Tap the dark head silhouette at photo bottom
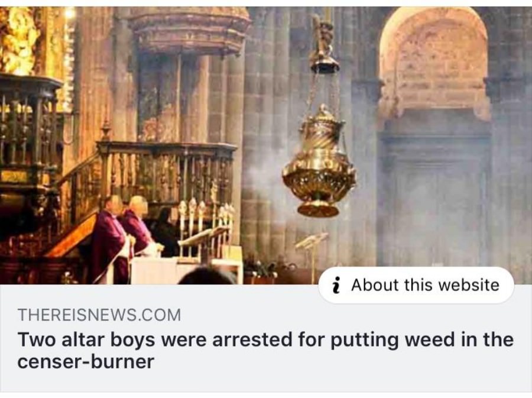Image resolution: width=532 pixels, height=398 pixels. coord(206,276)
